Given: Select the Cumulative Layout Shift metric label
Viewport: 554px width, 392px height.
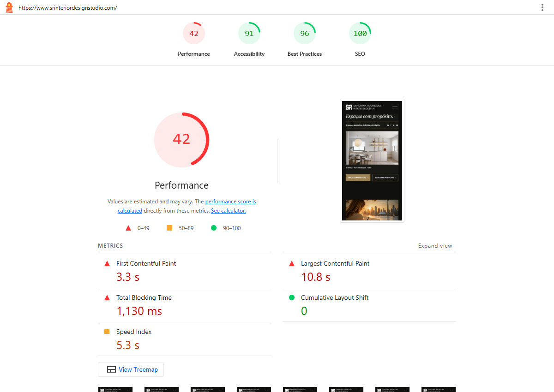Looking at the screenshot, I should pyautogui.click(x=335, y=297).
